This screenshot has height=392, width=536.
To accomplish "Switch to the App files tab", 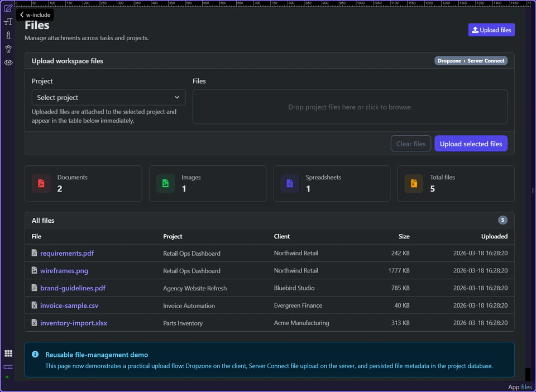I will 520,387.
